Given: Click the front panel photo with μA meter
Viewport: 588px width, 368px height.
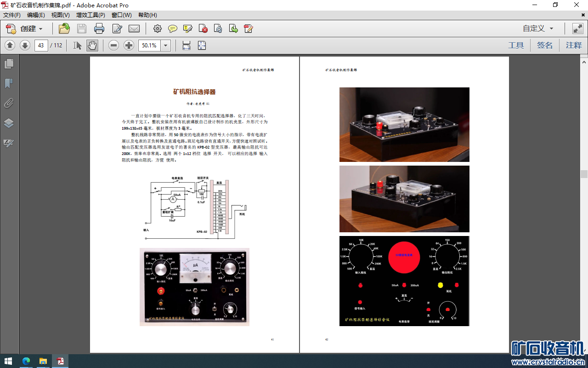Looking at the screenshot, I should pyautogui.click(x=194, y=287).
